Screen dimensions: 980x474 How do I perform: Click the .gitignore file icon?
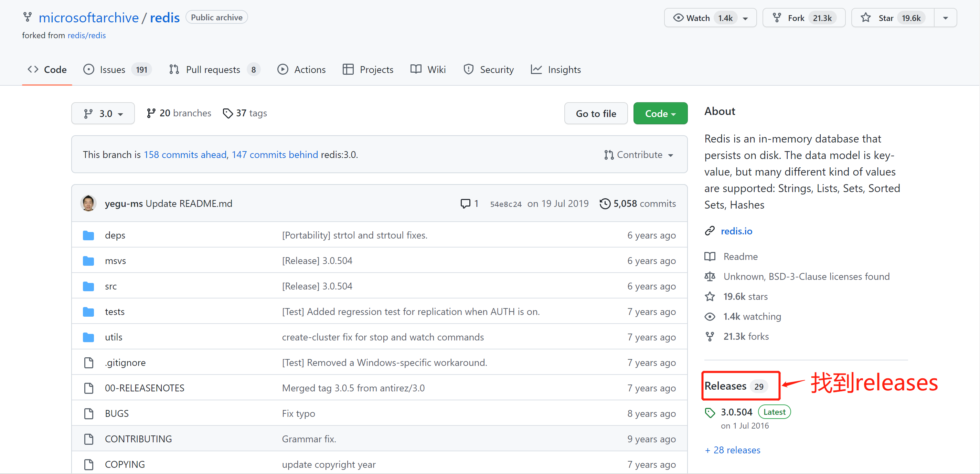pyautogui.click(x=89, y=363)
